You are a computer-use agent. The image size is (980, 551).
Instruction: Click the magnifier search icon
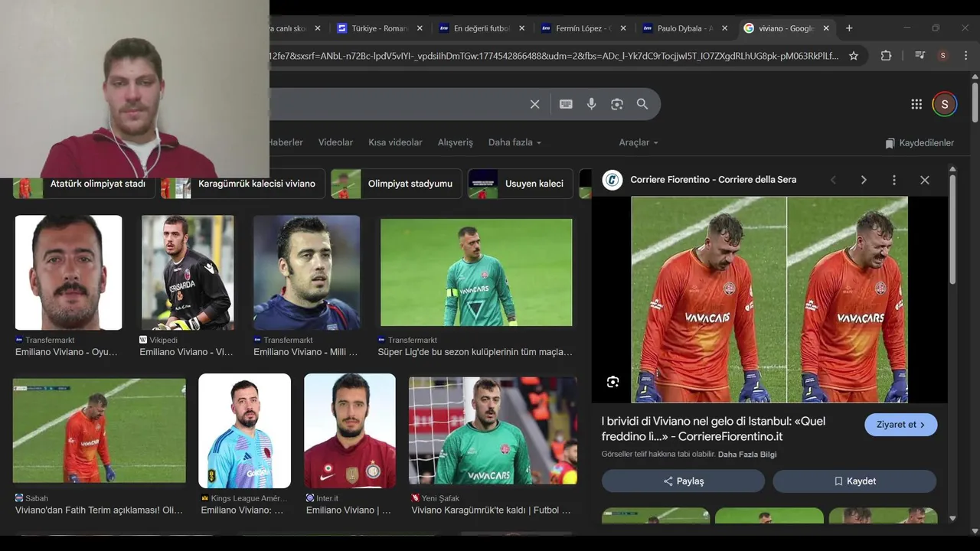click(x=642, y=104)
